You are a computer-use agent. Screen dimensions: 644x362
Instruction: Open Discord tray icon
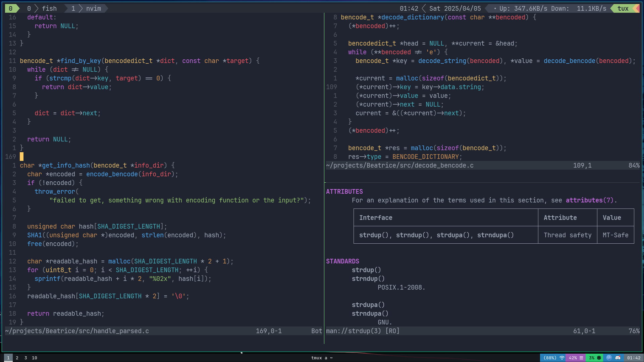coord(618,358)
